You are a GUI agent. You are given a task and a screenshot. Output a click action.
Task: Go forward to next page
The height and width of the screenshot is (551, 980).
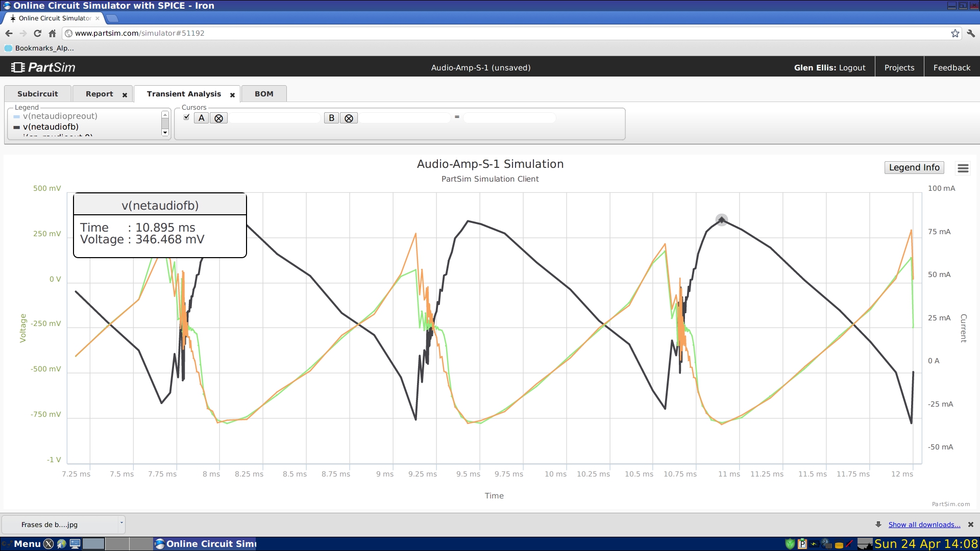point(23,33)
